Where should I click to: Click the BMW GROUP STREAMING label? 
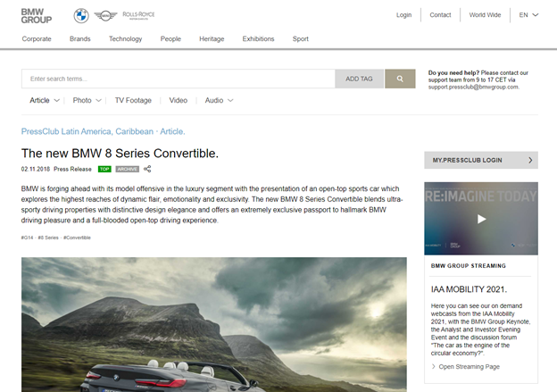coord(469,266)
